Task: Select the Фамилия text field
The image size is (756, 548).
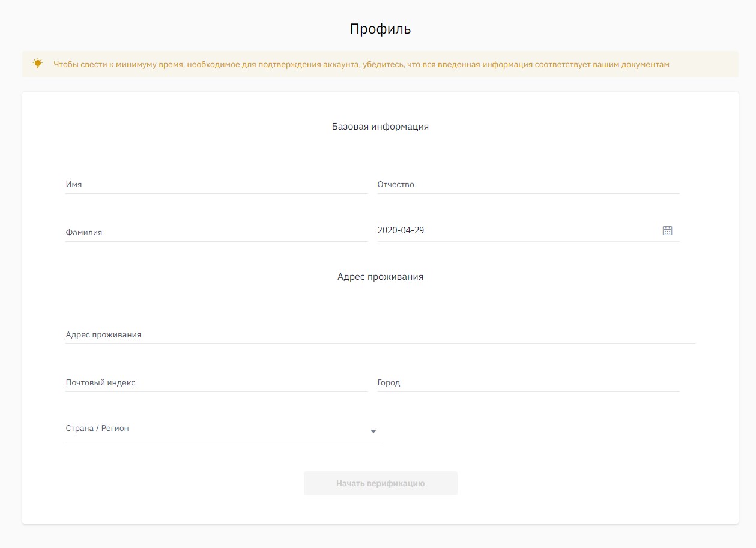Action: pos(216,233)
